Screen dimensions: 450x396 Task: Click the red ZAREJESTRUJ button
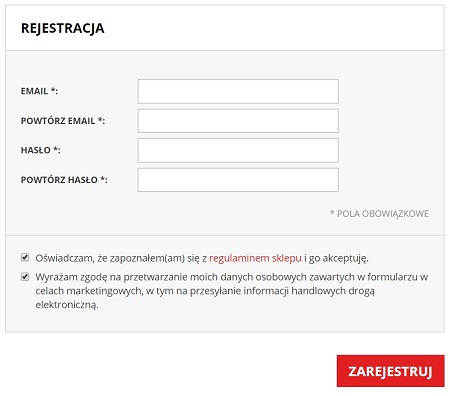pyautogui.click(x=390, y=371)
